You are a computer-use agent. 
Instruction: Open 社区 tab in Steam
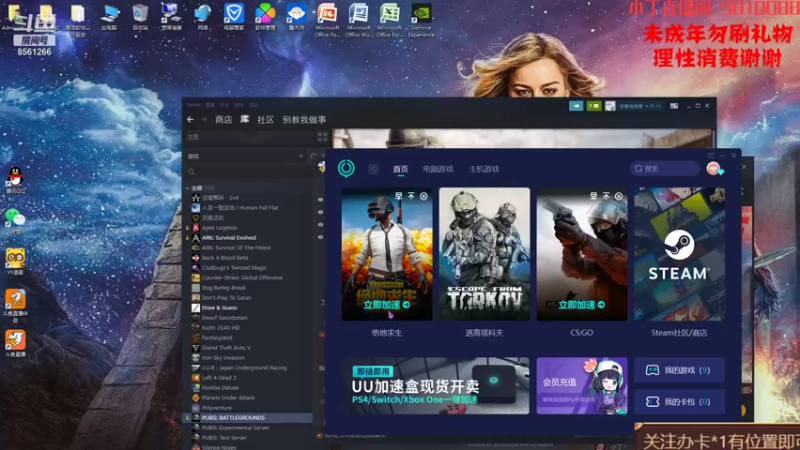coord(265,119)
